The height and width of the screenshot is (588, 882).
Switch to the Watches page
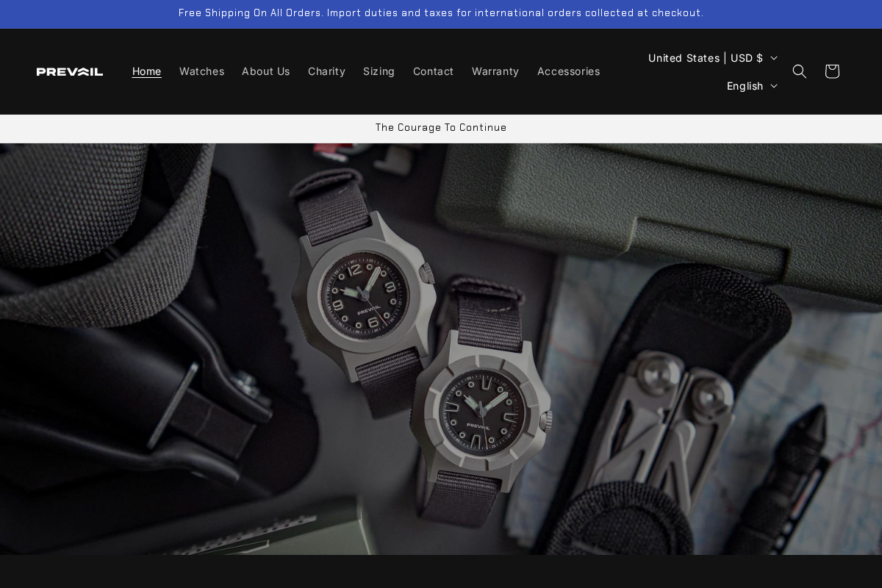click(201, 71)
